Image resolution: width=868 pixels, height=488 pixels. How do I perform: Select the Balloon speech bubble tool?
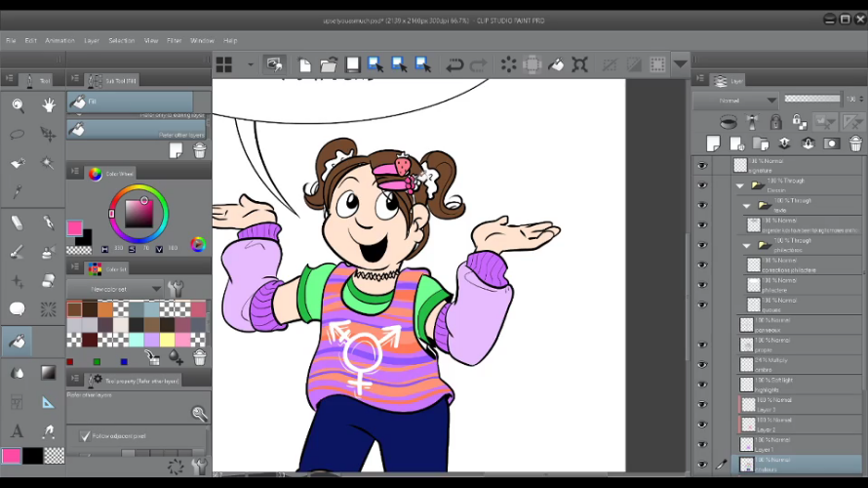(x=18, y=309)
